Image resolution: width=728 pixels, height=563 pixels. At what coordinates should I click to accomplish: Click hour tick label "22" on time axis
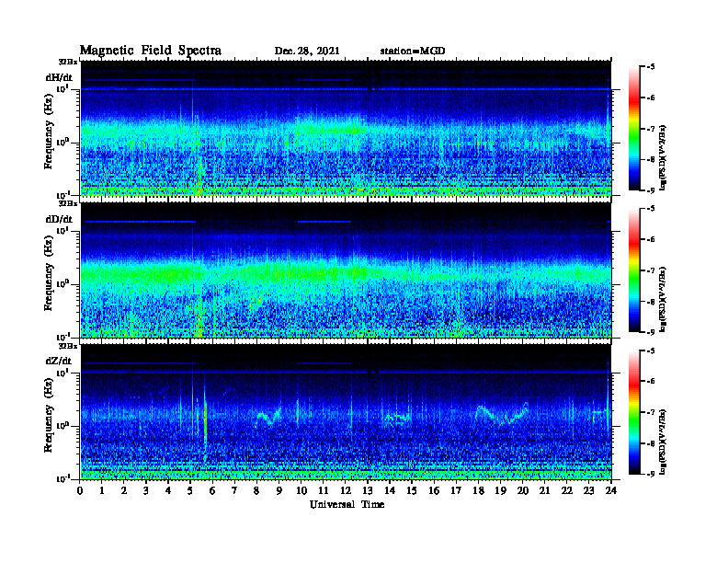point(567,490)
